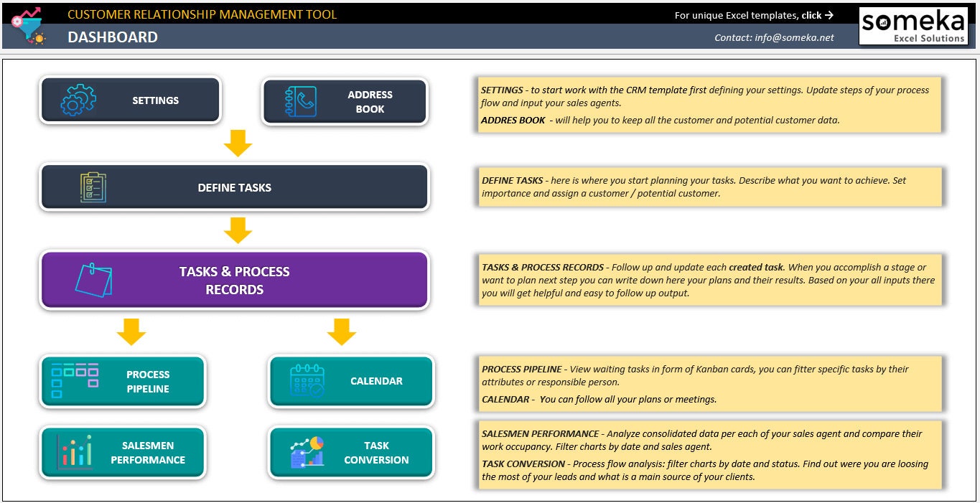The width and height of the screenshot is (980, 503).
Task: Open the Settings page
Action: 155,100
